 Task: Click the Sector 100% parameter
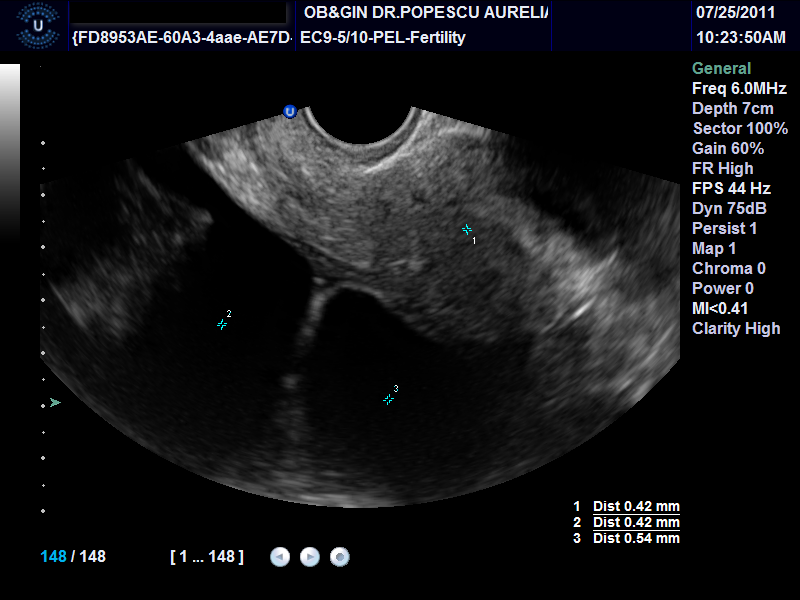tap(740, 128)
